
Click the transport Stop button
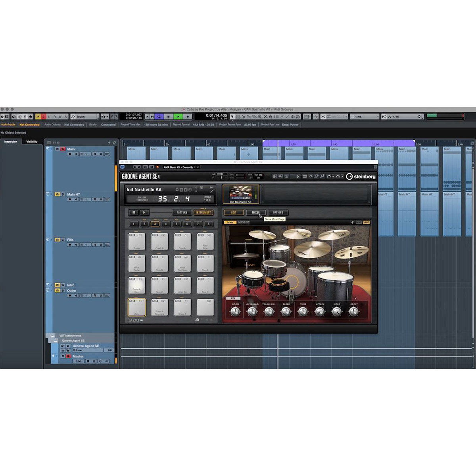pyautogui.click(x=169, y=117)
